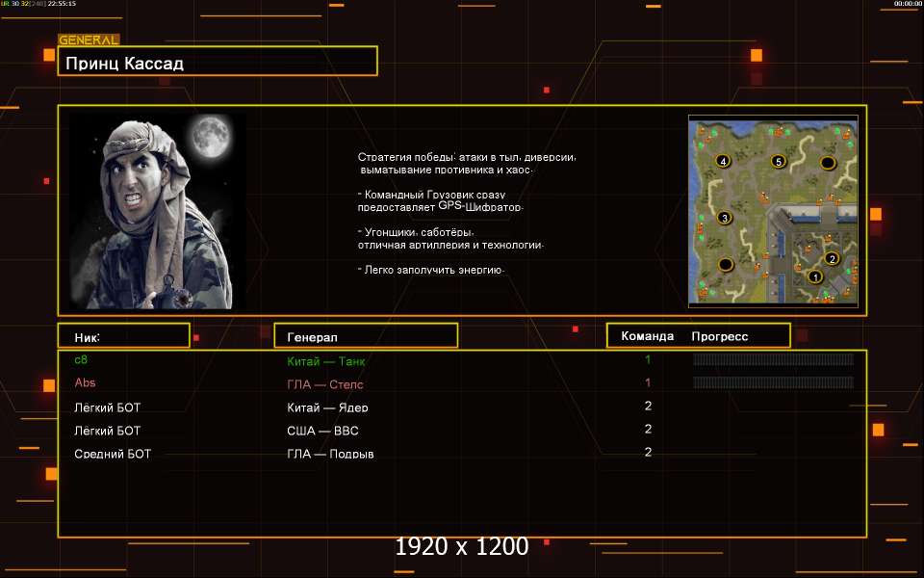The width and height of the screenshot is (924, 578).
Task: Click start position 5 on the minimap
Action: pyautogui.click(x=779, y=161)
